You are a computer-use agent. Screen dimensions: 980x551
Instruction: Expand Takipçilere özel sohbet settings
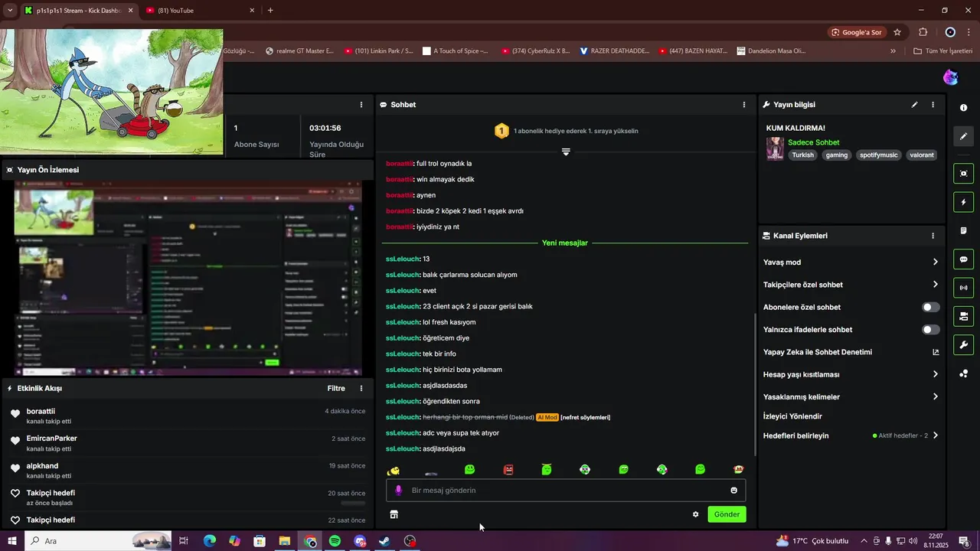(935, 285)
